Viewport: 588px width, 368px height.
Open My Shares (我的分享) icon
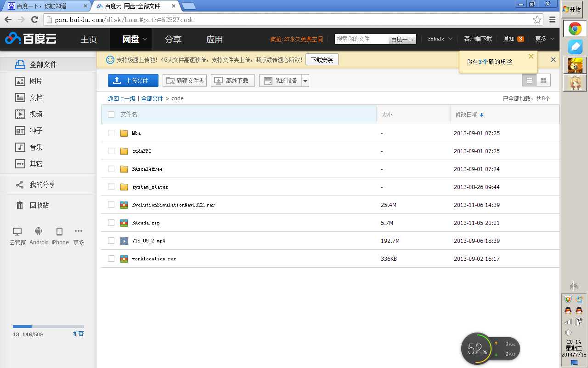20,184
